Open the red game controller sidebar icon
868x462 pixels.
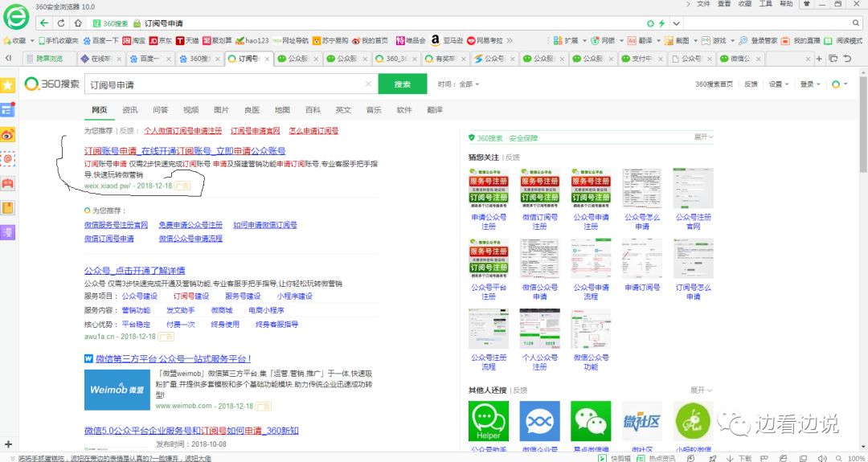click(8, 184)
